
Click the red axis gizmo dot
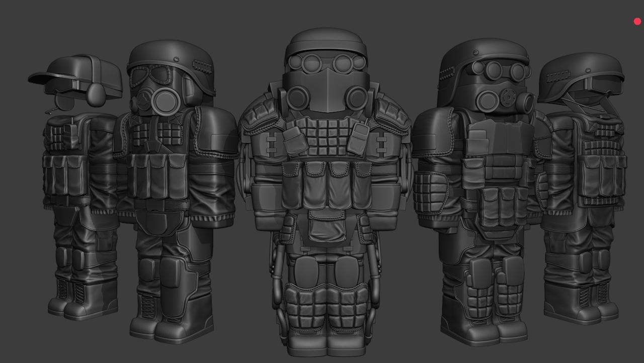(x=637, y=21)
